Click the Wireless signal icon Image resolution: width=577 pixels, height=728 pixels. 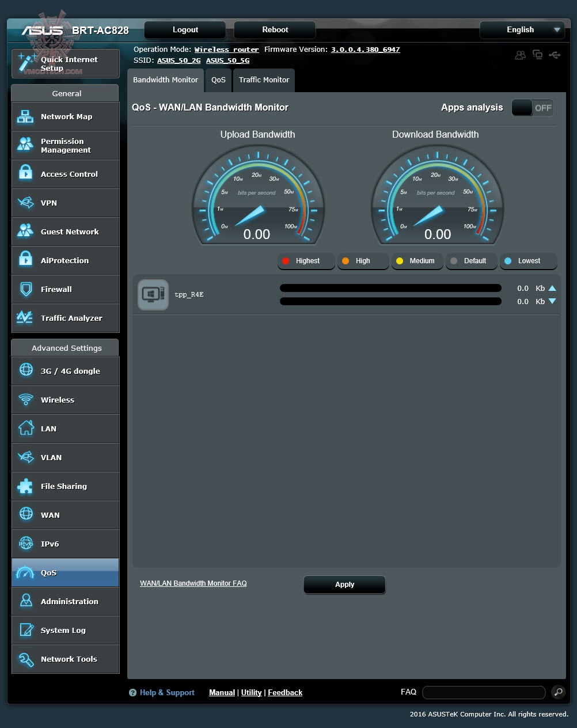pyautogui.click(x=26, y=399)
